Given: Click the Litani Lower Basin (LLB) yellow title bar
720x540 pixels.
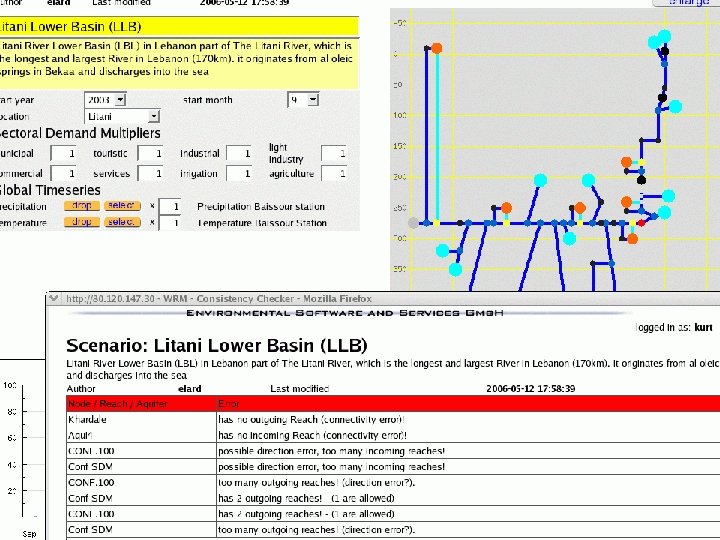Looking at the screenshot, I should tap(179, 27).
